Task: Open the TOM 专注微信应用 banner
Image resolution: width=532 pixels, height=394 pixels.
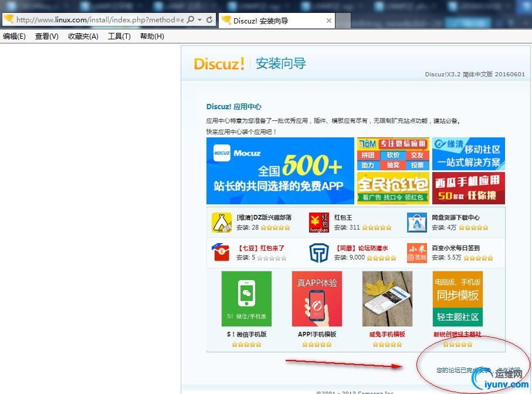Action: [x=393, y=154]
